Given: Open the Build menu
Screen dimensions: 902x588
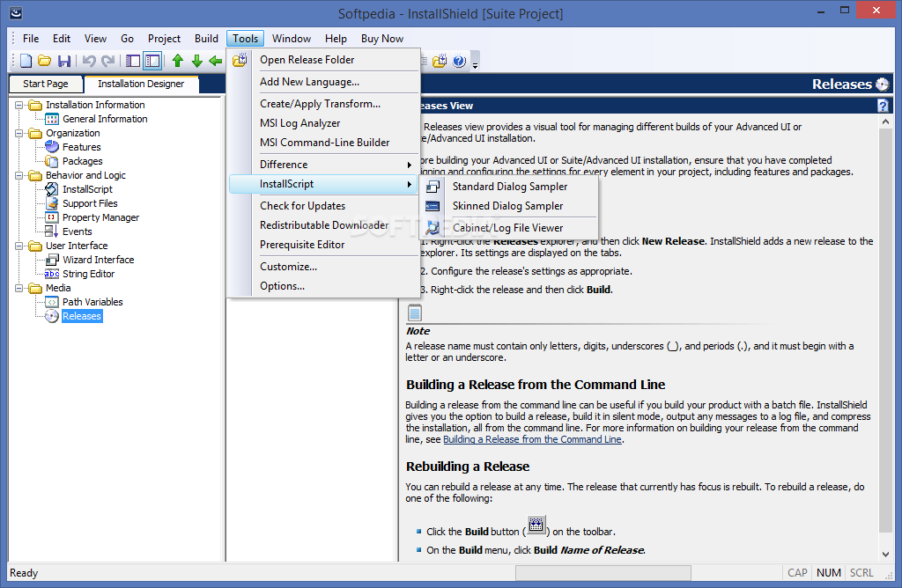Looking at the screenshot, I should tap(206, 39).
